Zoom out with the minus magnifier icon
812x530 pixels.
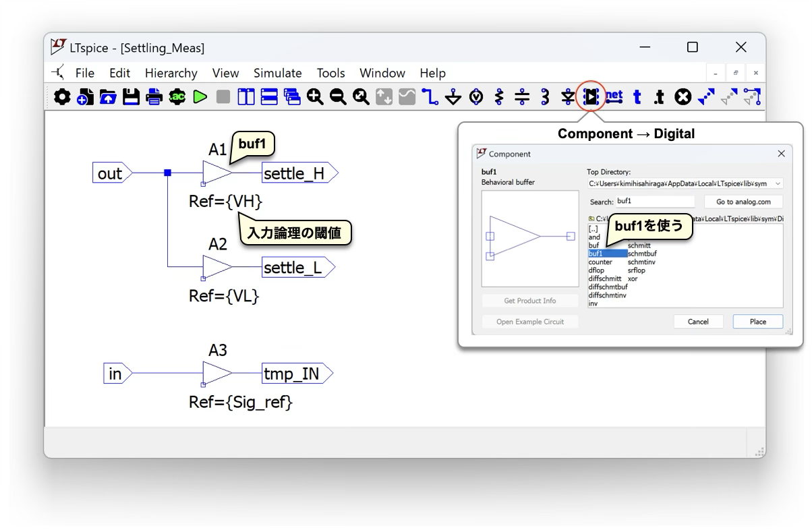point(338,97)
